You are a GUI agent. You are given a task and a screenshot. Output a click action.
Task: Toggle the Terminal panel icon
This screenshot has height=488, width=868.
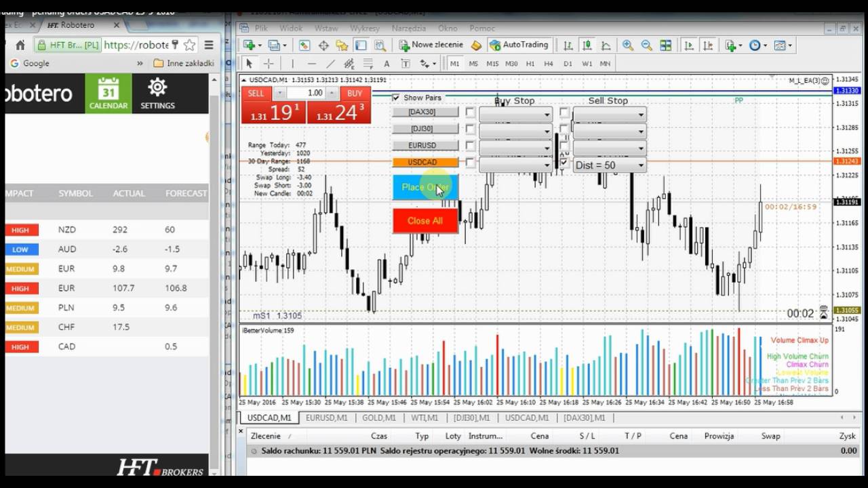click(x=361, y=45)
